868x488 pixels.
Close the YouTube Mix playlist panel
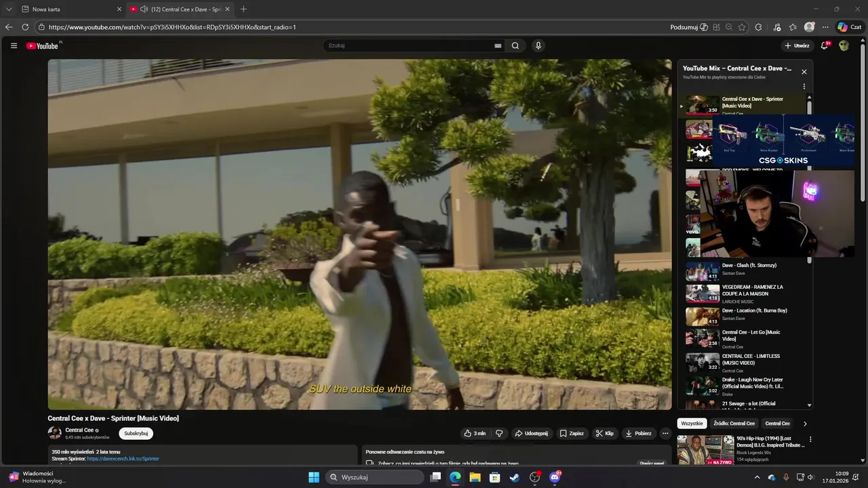(804, 72)
